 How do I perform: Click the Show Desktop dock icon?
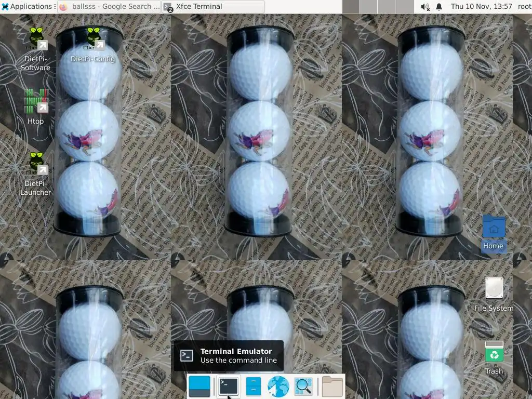(x=199, y=387)
